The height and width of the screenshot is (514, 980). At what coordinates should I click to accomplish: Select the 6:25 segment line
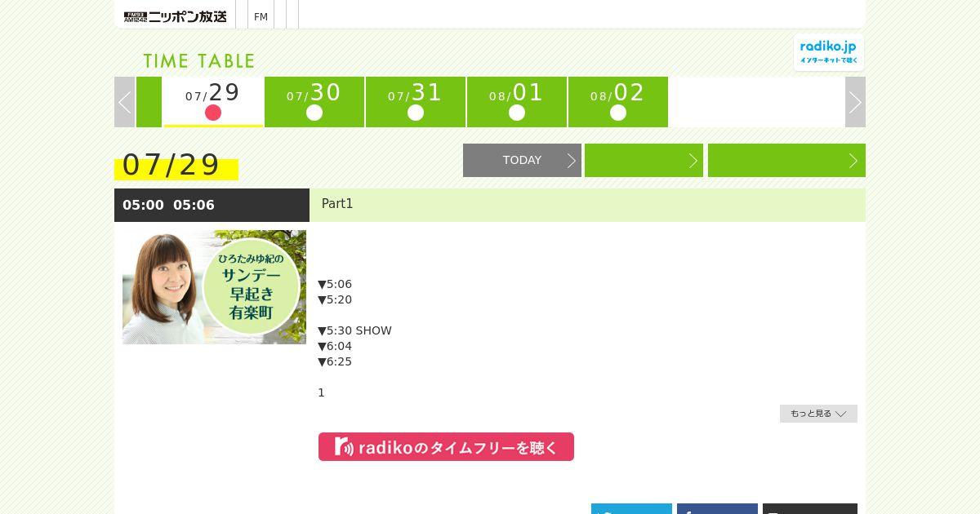(335, 361)
